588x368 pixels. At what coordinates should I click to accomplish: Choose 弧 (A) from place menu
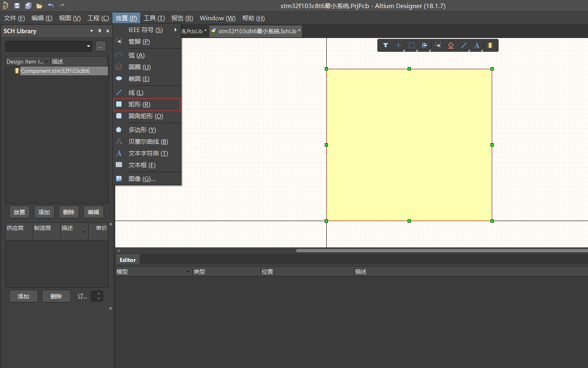coord(146,55)
